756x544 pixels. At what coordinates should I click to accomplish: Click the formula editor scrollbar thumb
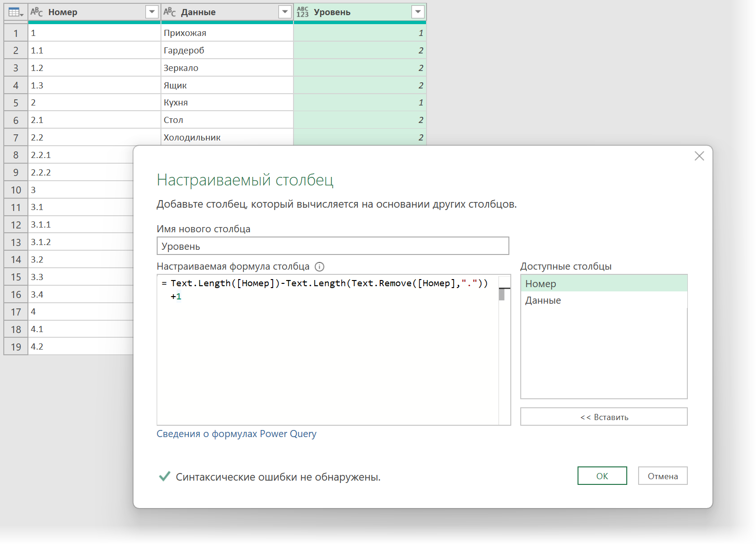coord(502,294)
